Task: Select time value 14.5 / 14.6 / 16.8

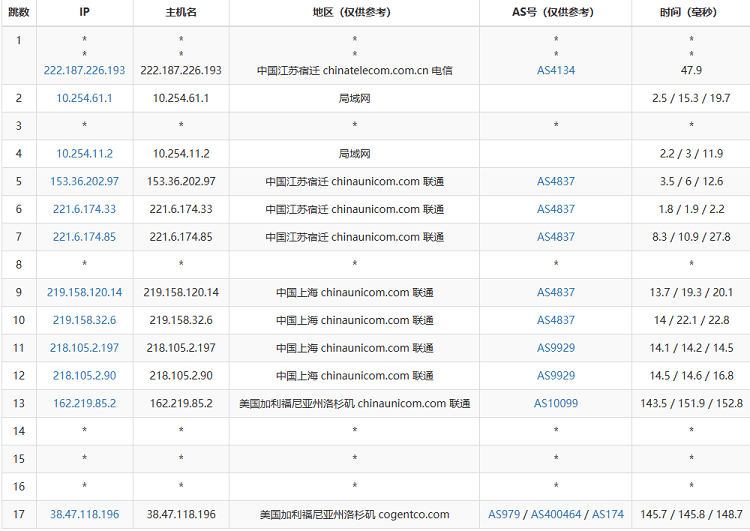Action: click(x=691, y=376)
